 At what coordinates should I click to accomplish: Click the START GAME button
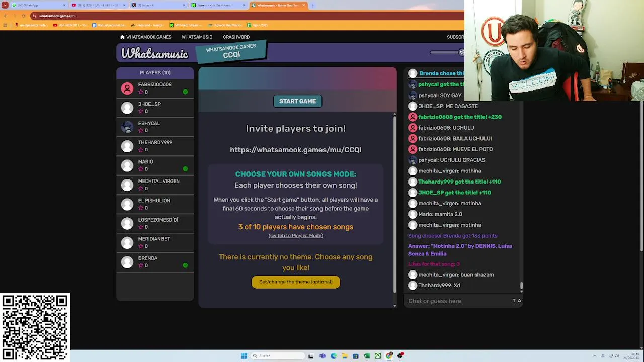[297, 101]
